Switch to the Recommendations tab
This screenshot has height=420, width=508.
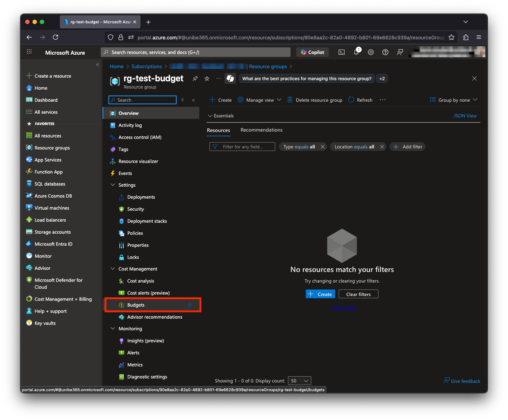[x=261, y=130]
